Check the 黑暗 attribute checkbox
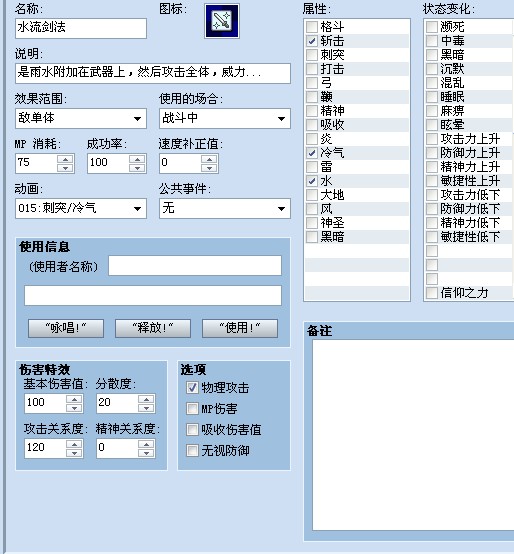 tap(312, 237)
